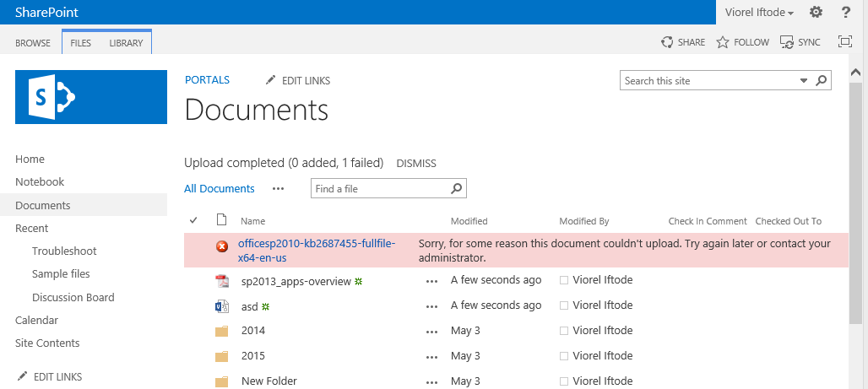Open the ellipsis menu for folder 2015

(431, 356)
